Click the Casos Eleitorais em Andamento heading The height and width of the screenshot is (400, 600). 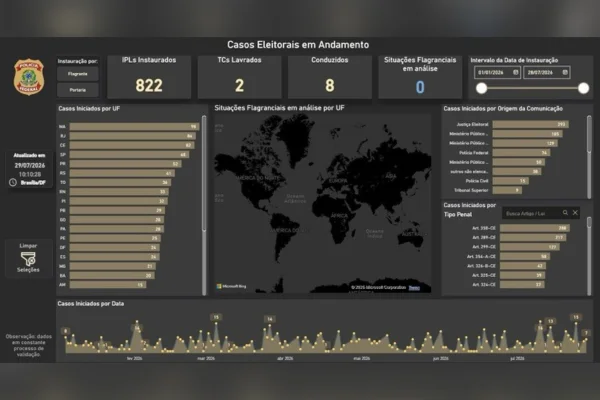point(298,45)
